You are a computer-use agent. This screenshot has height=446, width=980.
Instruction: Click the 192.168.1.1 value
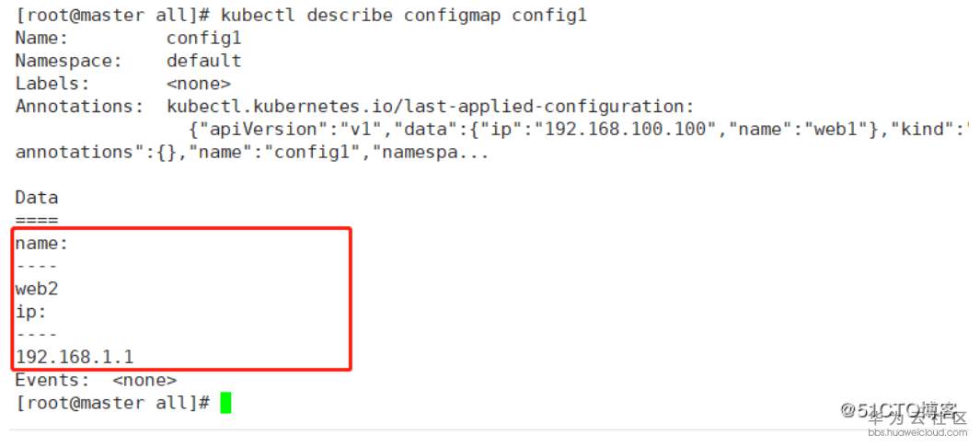tap(74, 357)
